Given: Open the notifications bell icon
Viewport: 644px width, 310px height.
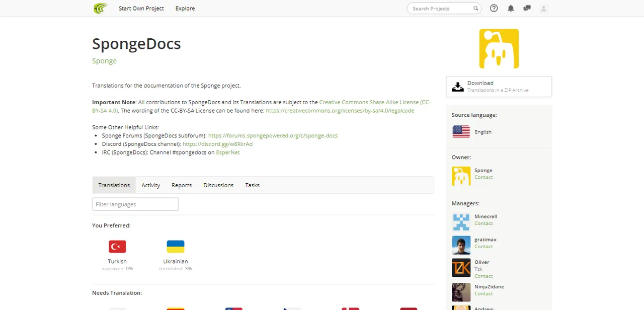Looking at the screenshot, I should coord(511,8).
